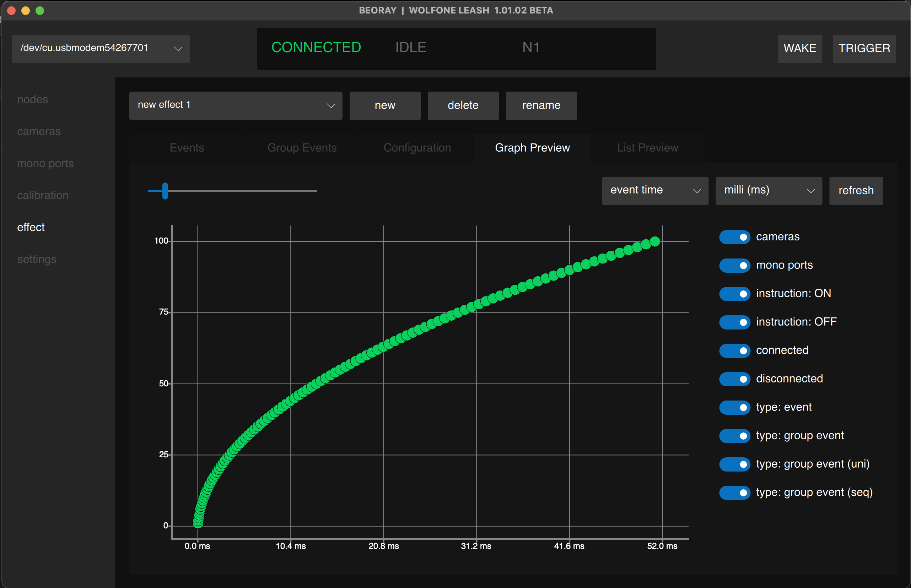Expand the new effect 1 dropdown
Screen dimensions: 911x588
point(235,105)
